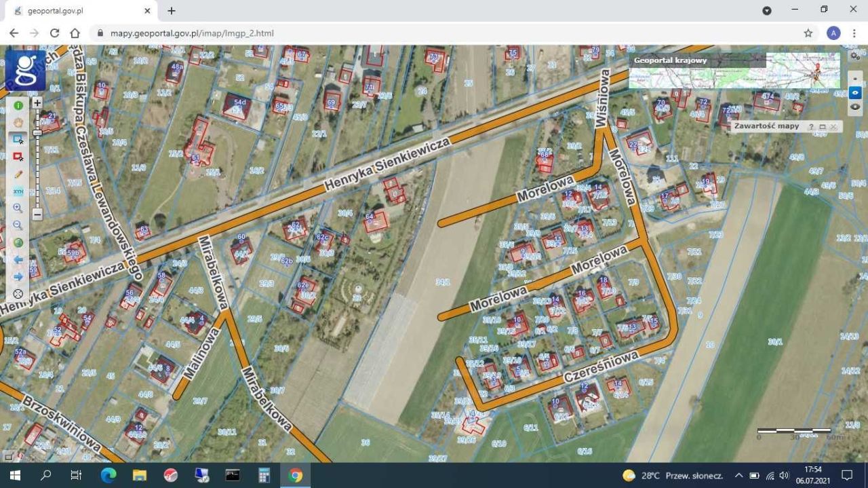
Task: Show full extent with the globe icon
Action: (x=18, y=242)
